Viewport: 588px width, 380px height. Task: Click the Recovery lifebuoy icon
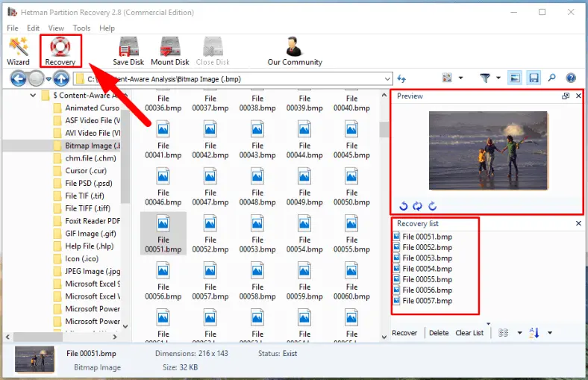(60, 51)
